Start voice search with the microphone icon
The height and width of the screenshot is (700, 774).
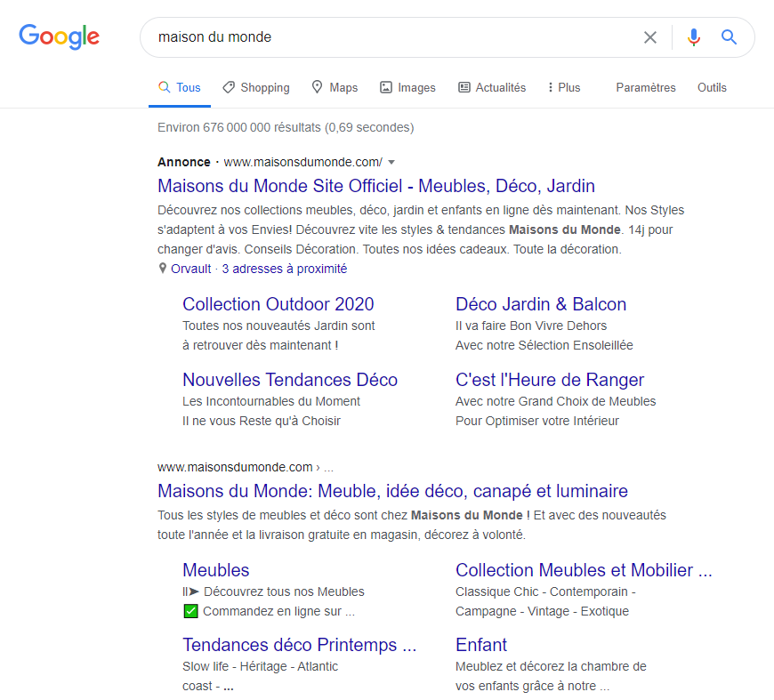694,37
